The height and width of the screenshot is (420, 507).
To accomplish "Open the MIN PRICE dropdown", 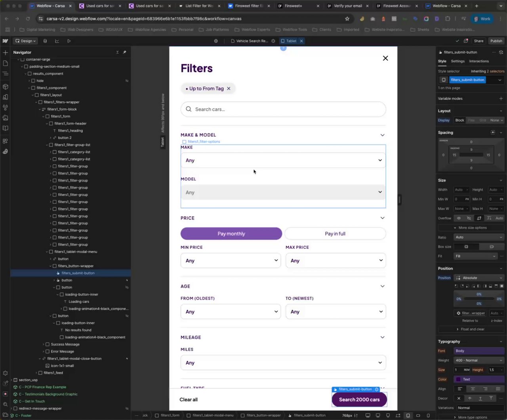I will (231, 261).
